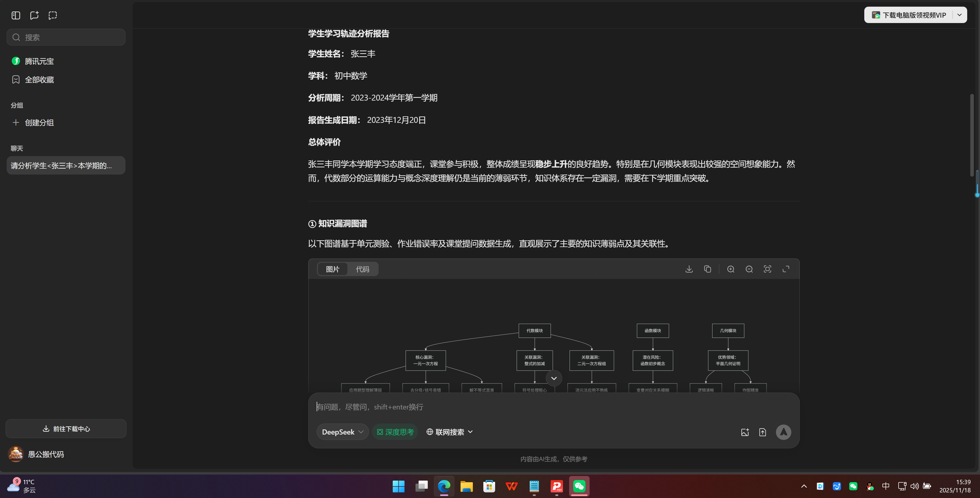
Task: Enable 深度思考 deep thinking mode
Action: point(395,432)
